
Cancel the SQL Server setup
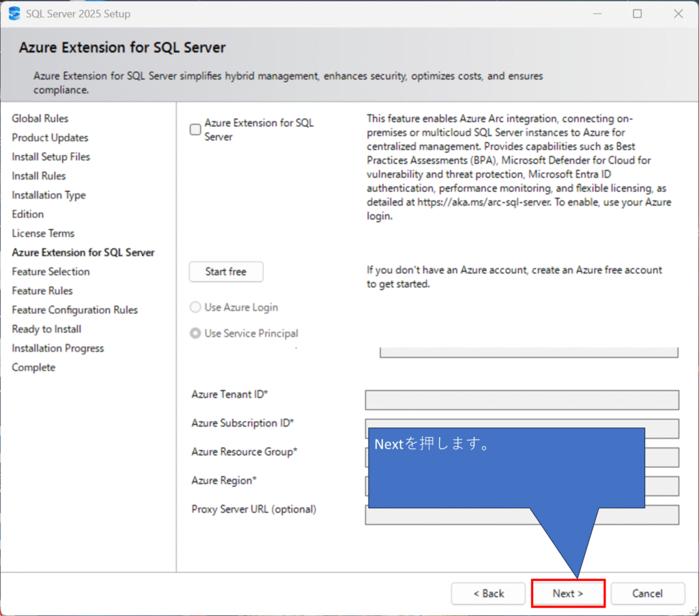tap(647, 593)
